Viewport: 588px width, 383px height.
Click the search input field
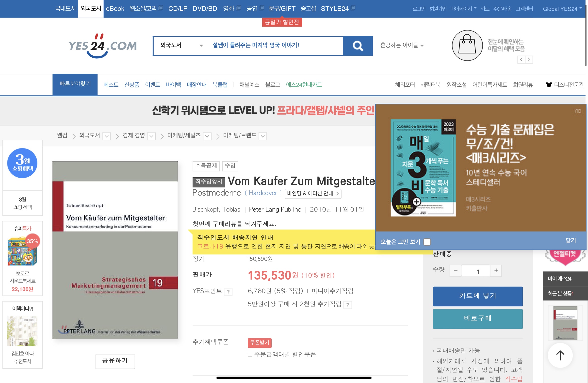(x=275, y=46)
